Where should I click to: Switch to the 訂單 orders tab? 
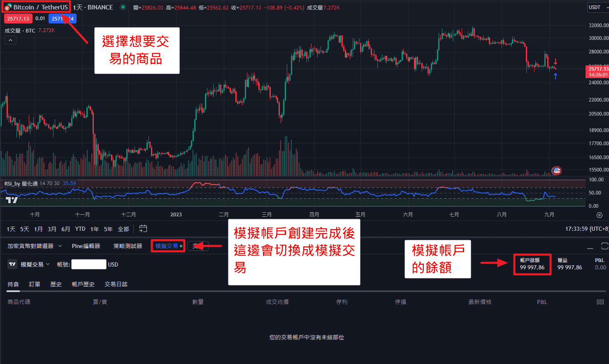(35, 284)
